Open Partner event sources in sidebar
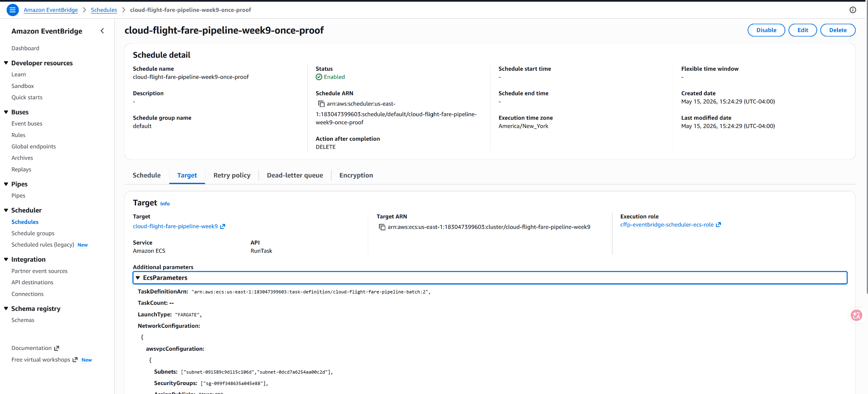The width and height of the screenshot is (868, 394). point(39,271)
